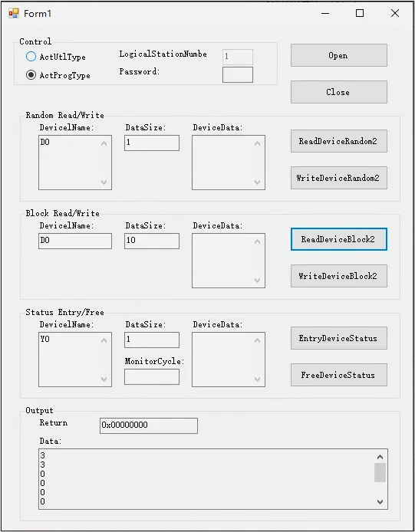Image resolution: width=415 pixels, height=532 pixels.
Task: Focus Status Entry/Free DeviceName box
Action: pos(74,360)
